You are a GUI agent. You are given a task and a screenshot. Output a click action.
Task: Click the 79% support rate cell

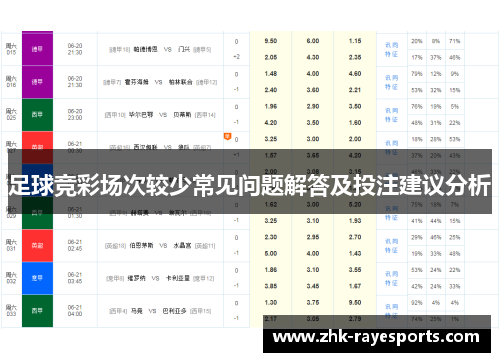pos(417,74)
